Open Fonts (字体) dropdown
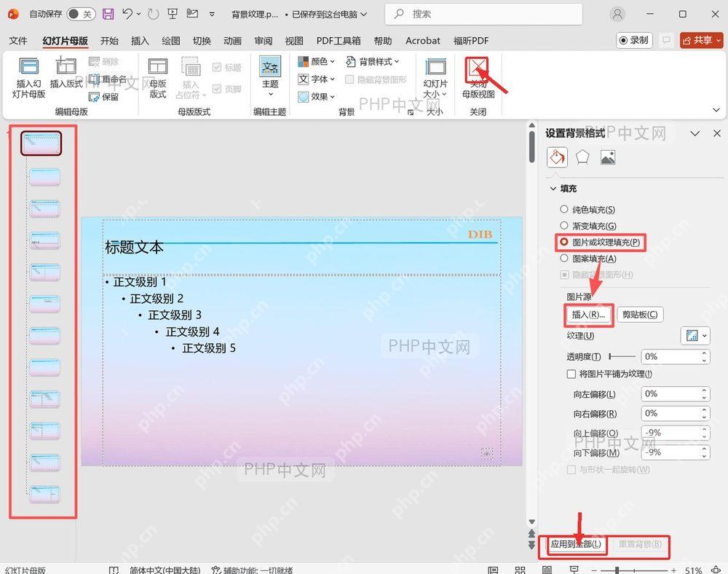This screenshot has width=728, height=574. pyautogui.click(x=316, y=79)
